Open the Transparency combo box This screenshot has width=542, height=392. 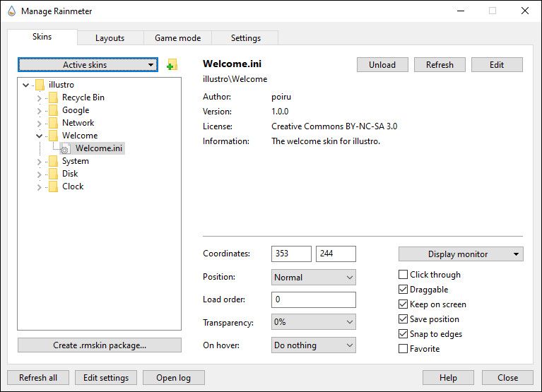pyautogui.click(x=314, y=322)
